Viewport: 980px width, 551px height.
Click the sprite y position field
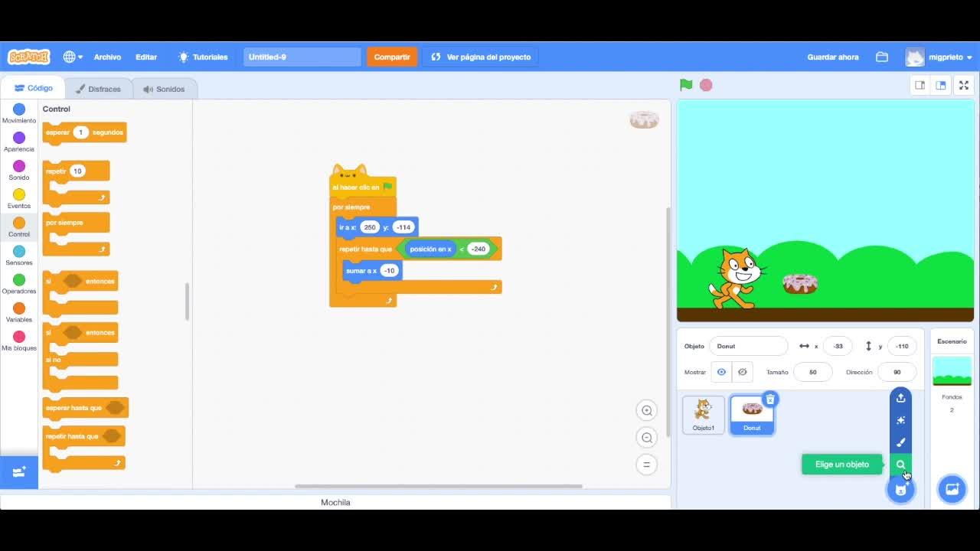click(x=902, y=346)
